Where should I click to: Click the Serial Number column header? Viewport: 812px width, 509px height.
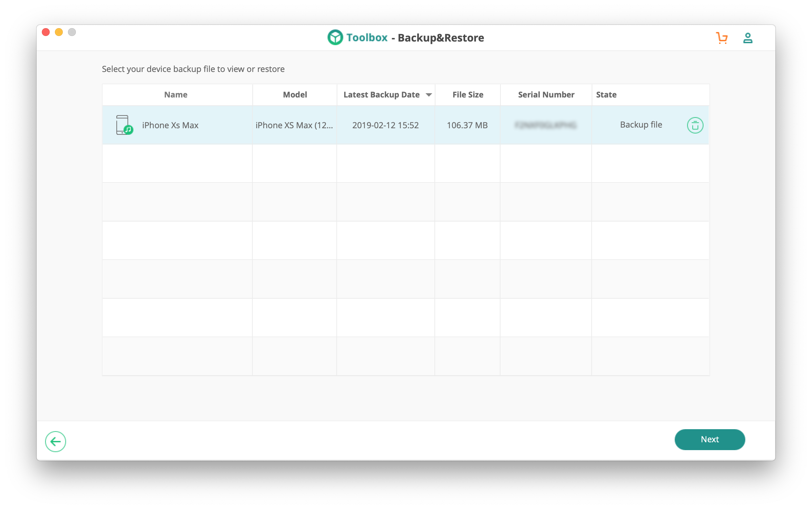pos(546,95)
